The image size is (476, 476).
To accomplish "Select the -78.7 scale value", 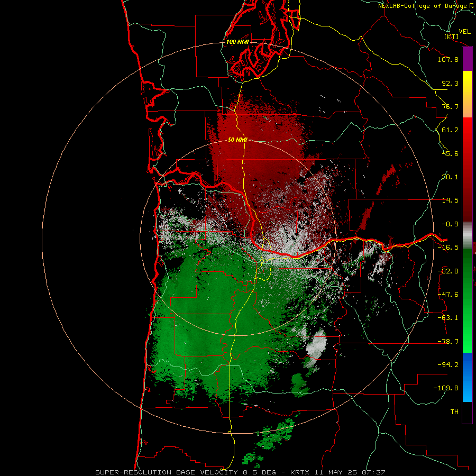I will tap(448, 342).
